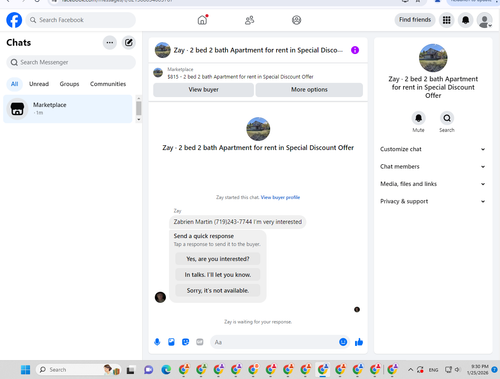The width and height of the screenshot is (500, 379).
Task: Open the Marketplace chat in the list
Action: [68, 109]
